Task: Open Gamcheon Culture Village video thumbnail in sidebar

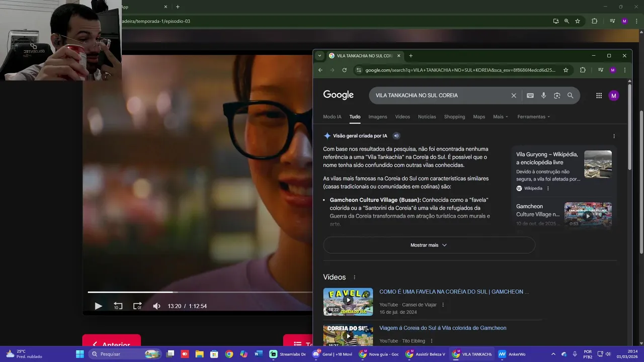Action: [588, 215]
